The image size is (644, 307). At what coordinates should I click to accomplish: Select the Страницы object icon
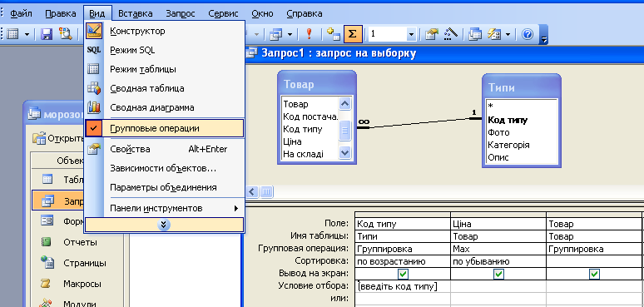click(x=47, y=262)
